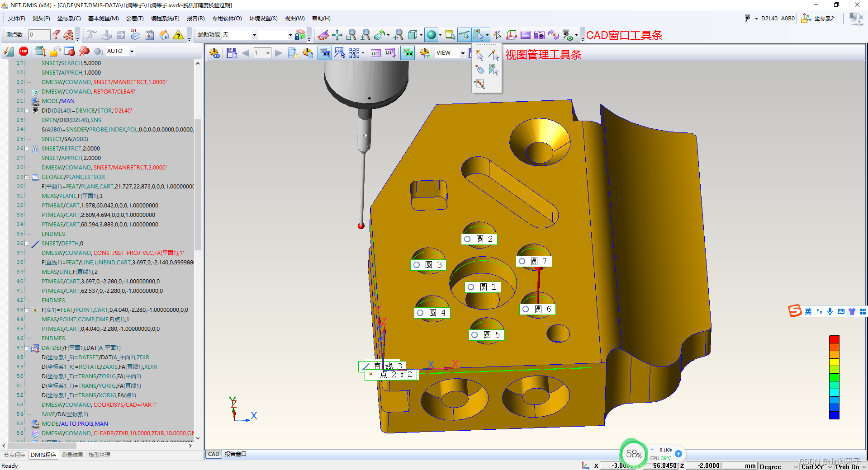Collapse the node at line 22
This screenshot has height=470, width=868.
(x=27, y=111)
